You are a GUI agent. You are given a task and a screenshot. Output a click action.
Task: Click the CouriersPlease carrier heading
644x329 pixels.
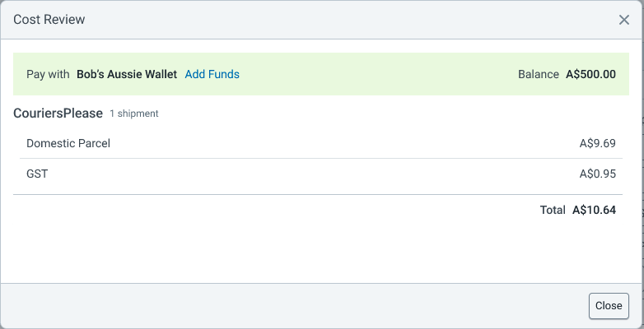58,114
